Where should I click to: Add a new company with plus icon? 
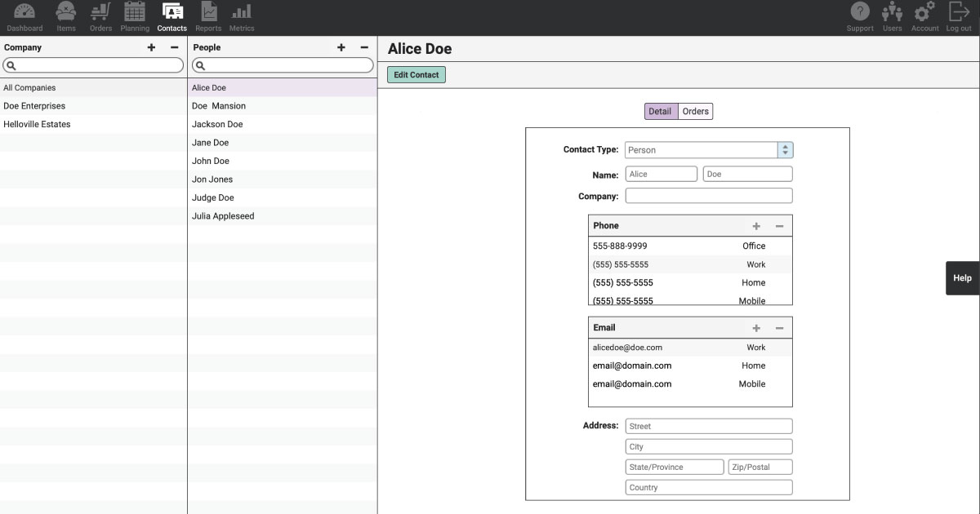tap(151, 47)
